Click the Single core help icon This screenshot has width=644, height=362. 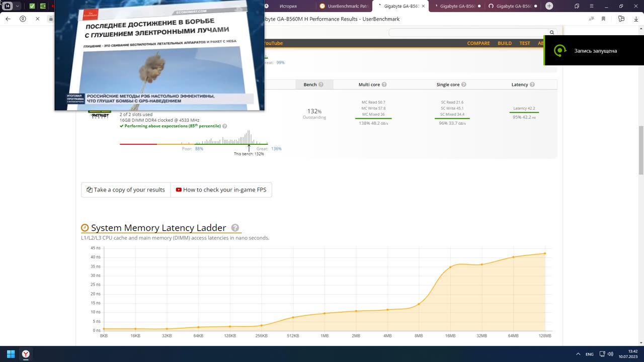(x=464, y=84)
